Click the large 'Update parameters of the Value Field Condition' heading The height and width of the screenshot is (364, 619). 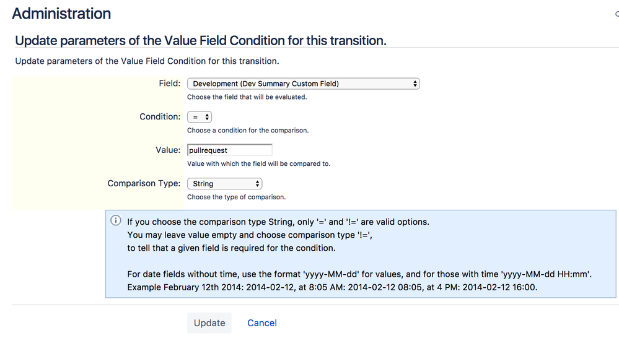pos(201,41)
